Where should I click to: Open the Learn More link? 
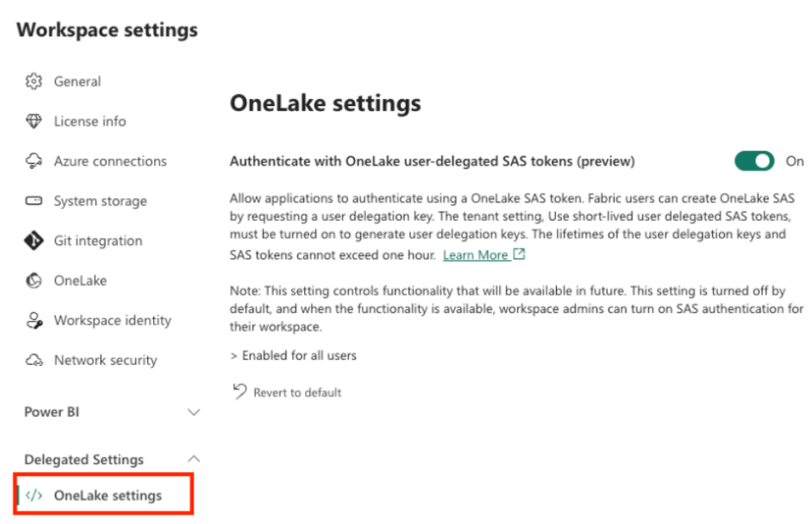[477, 255]
